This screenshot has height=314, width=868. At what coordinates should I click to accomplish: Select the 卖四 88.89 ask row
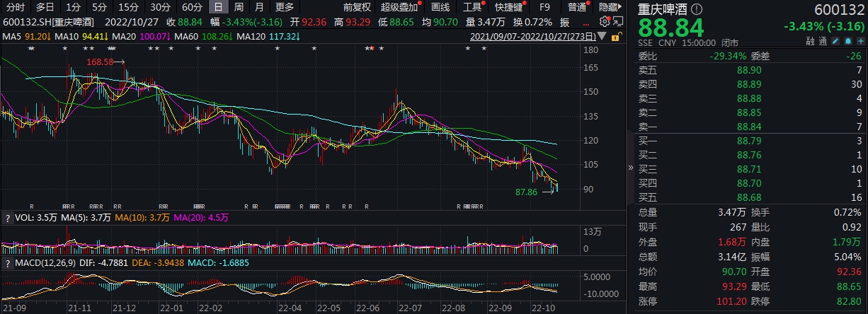pos(750,84)
